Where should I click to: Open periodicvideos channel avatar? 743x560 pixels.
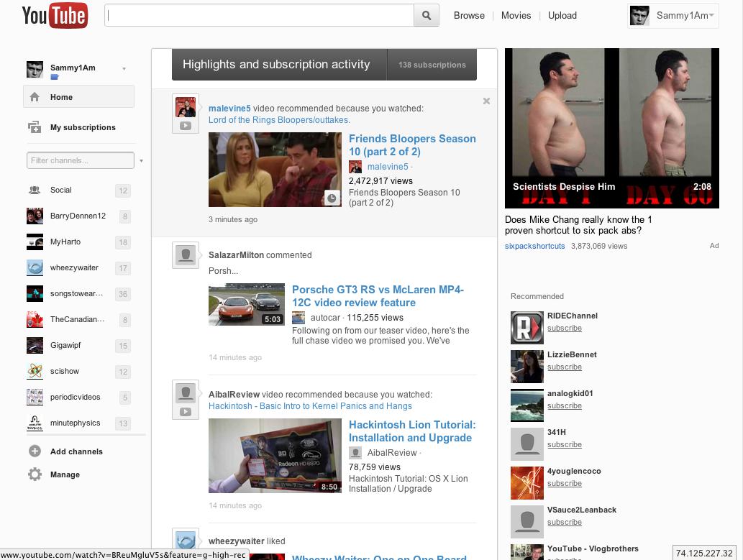[35, 397]
